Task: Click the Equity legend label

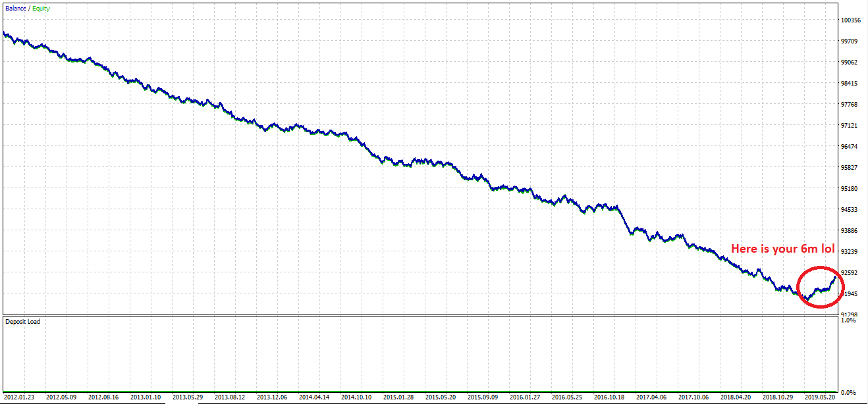Action: pos(40,9)
